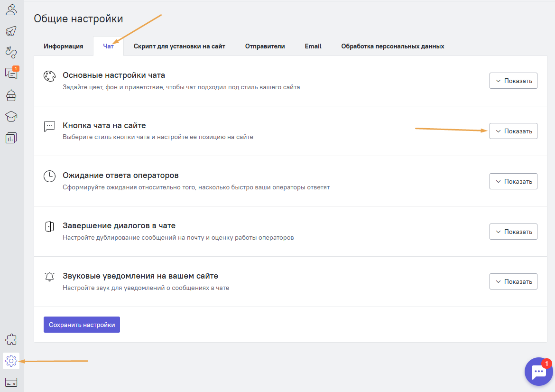Open the reports chart icon
Screen dimensions: 555x392
point(11,138)
